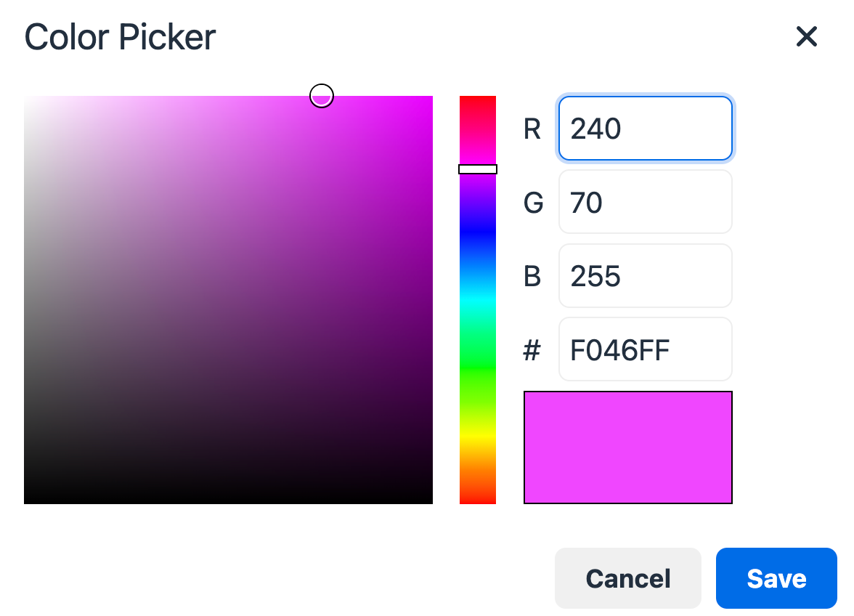The width and height of the screenshot is (854, 616).
Task: Choose cyan on the hue strip
Action: click(478, 299)
